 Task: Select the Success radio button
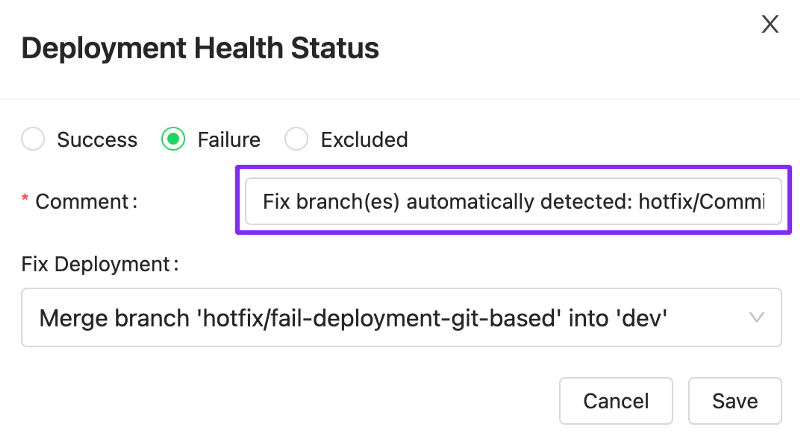[34, 140]
